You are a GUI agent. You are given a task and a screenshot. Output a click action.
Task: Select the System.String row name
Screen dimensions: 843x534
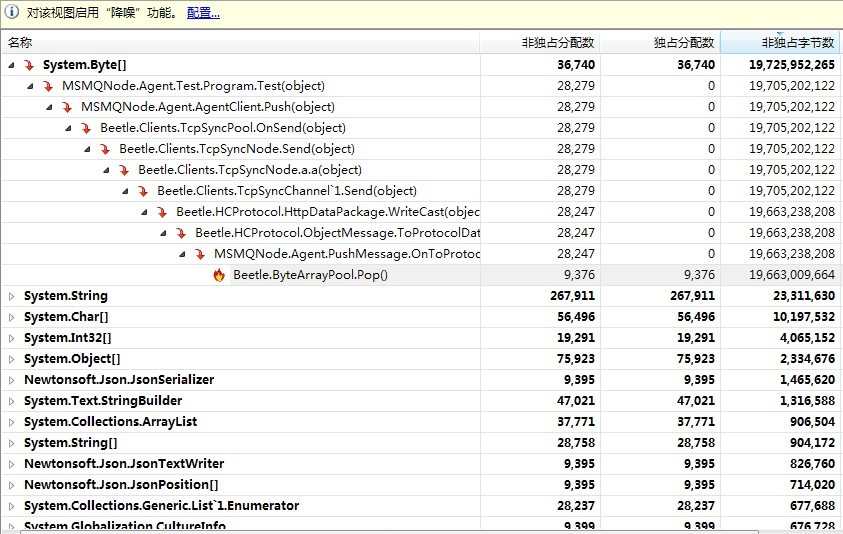66,296
